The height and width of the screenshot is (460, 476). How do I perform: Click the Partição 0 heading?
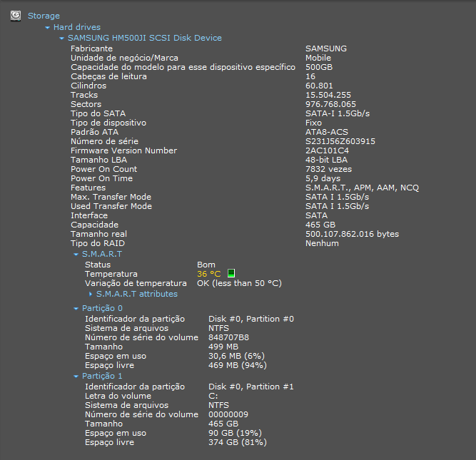[102, 308]
